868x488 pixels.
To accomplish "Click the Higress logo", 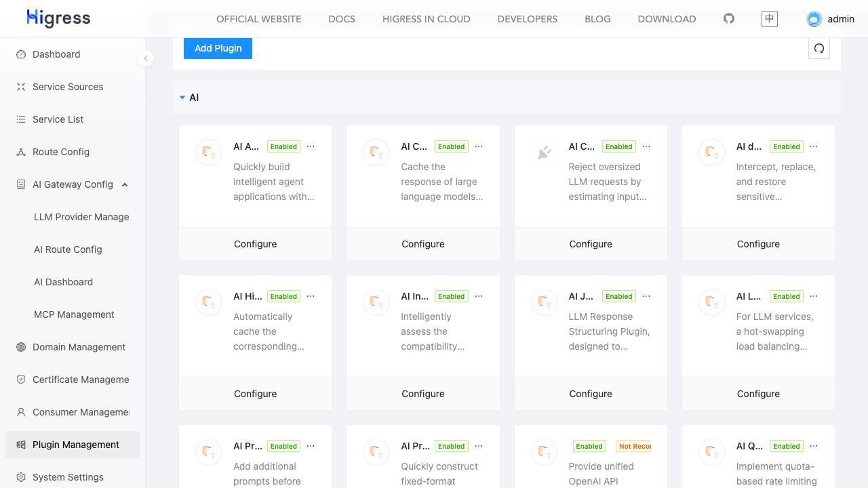I will click(58, 18).
